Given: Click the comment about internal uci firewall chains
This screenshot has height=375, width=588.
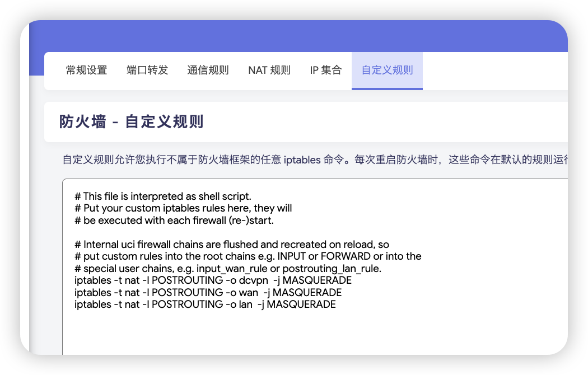Looking at the screenshot, I should pyautogui.click(x=232, y=244).
